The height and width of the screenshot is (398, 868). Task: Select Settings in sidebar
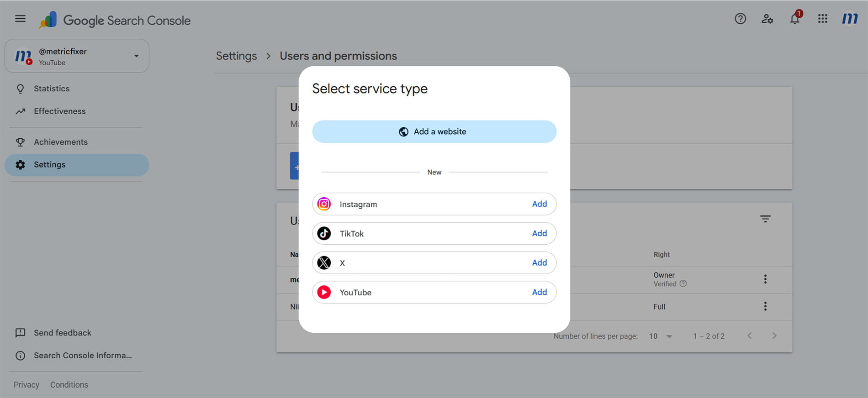77,165
